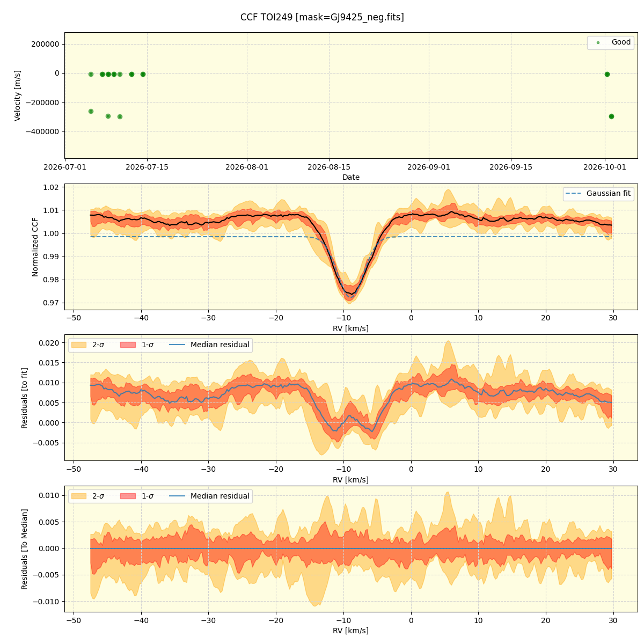Image resolution: width=644 pixels, height=644 pixels.
Task: Click the '2-σ' legend swatch in residuals-to-fit plot
Action: pos(79,345)
